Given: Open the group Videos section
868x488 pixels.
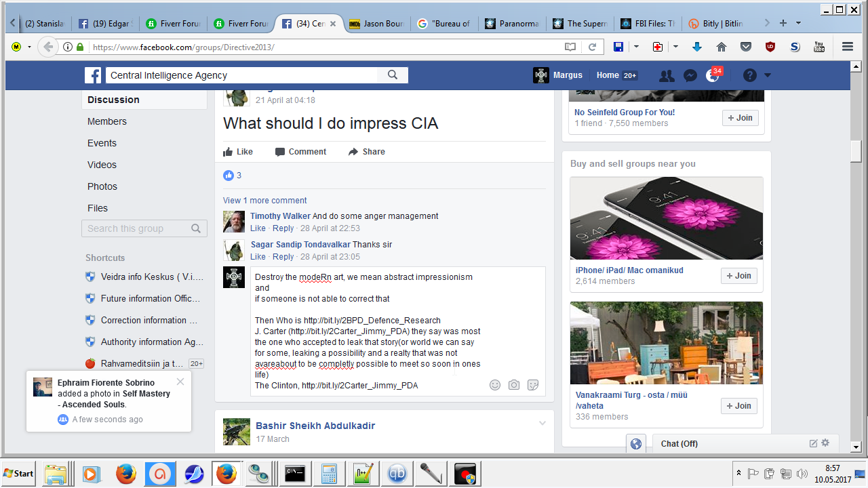Looking at the screenshot, I should tap(102, 165).
